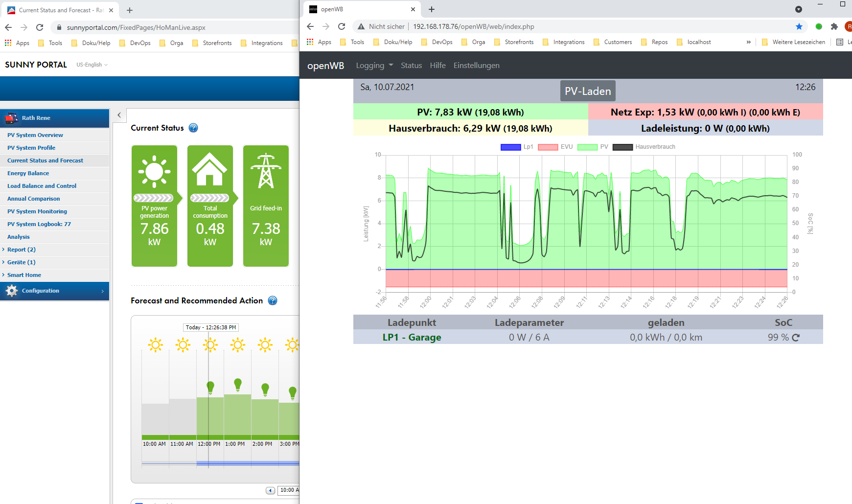
Task: Reload the openWB page
Action: [x=342, y=26]
